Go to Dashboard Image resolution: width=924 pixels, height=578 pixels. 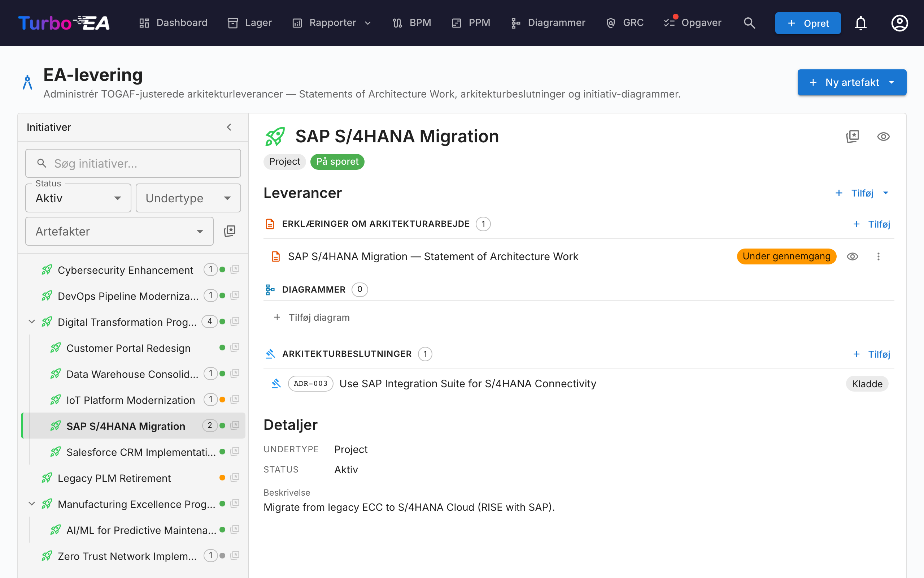tap(173, 23)
